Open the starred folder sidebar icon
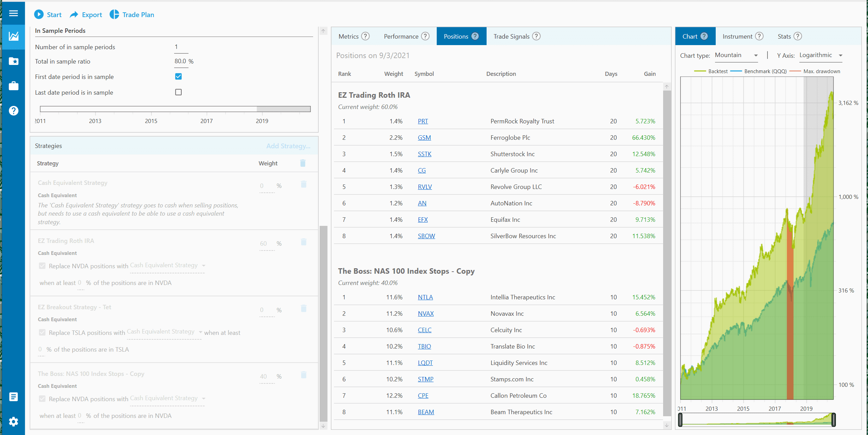868x435 pixels. (x=13, y=61)
